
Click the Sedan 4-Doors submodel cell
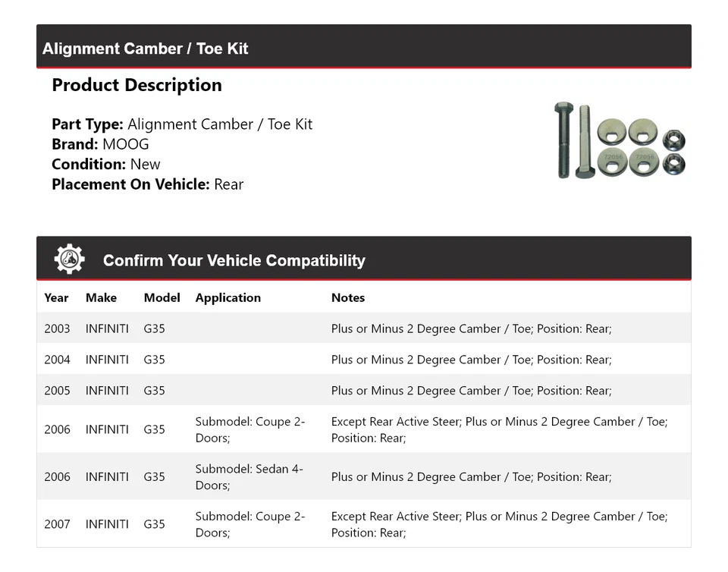point(249,476)
